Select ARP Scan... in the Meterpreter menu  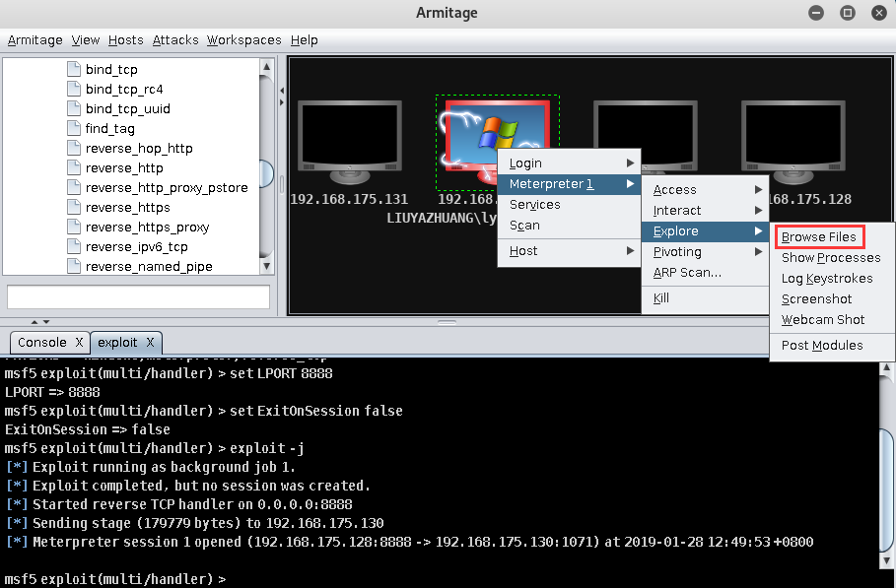pos(705,272)
